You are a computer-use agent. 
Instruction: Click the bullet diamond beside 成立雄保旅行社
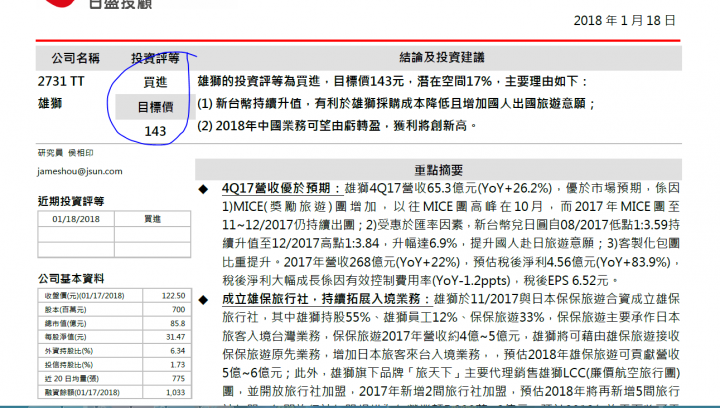click(203, 300)
